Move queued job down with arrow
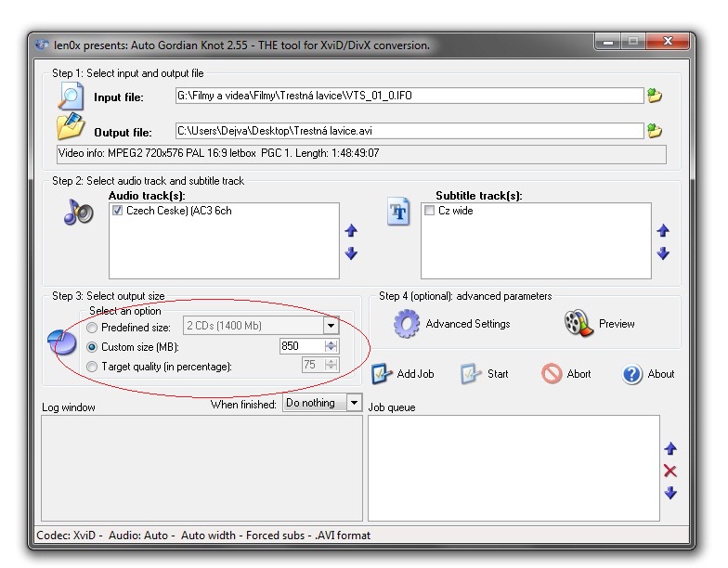 (x=670, y=493)
